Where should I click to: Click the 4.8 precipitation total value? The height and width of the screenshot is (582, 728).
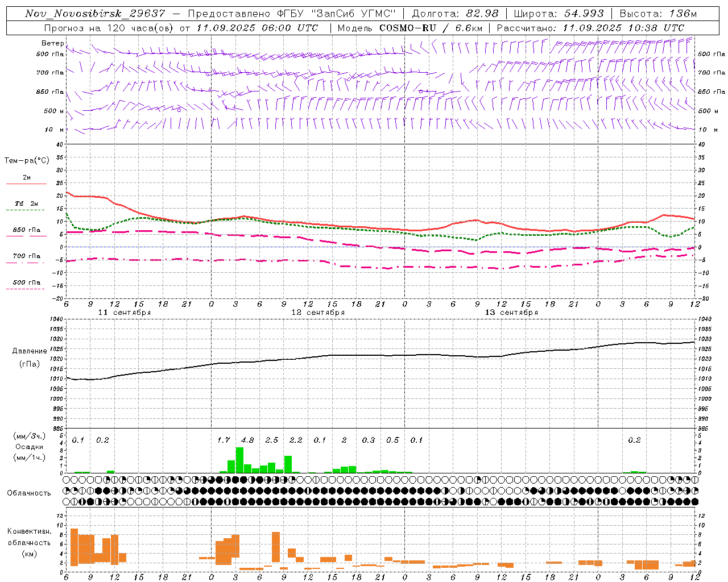247,440
